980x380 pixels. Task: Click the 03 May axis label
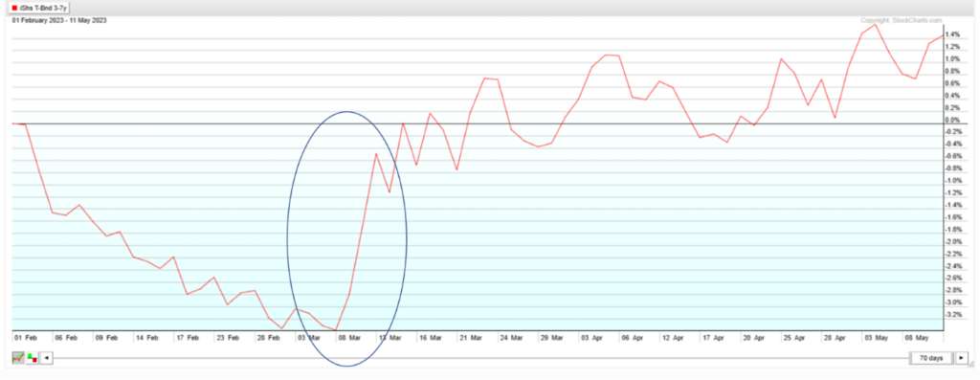877,338
